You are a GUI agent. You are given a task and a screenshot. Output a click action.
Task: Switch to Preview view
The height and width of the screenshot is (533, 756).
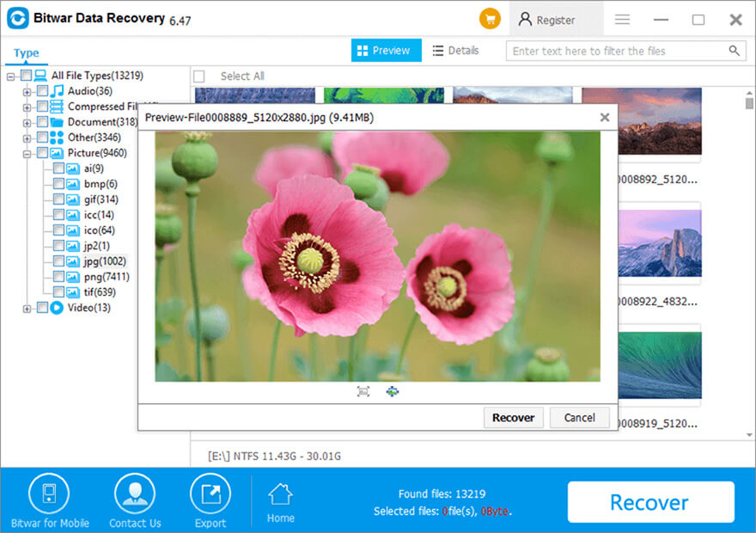click(387, 50)
